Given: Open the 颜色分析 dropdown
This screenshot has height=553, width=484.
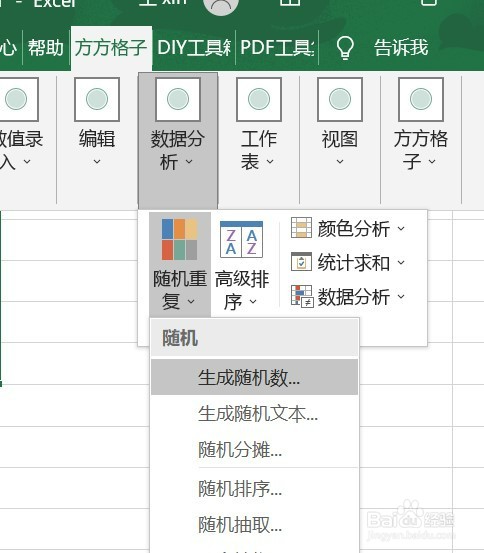Looking at the screenshot, I should point(348,228).
